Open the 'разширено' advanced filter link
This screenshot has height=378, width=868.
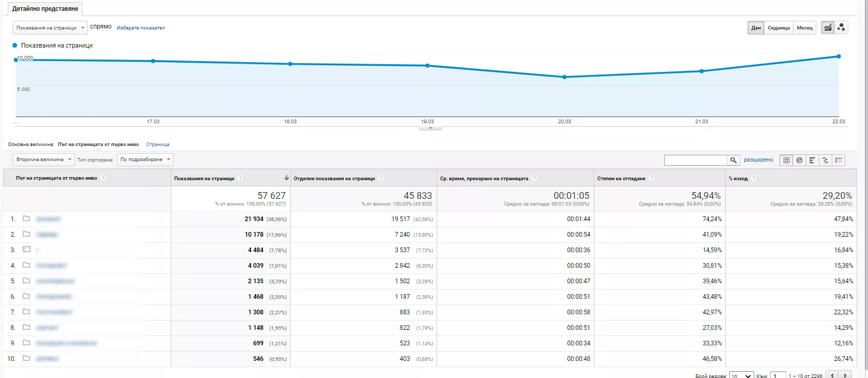758,160
